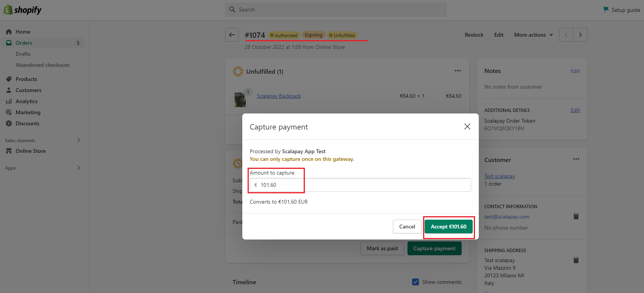Click the Mark as paid button
Image resolution: width=644 pixels, height=293 pixels.
pos(382,248)
